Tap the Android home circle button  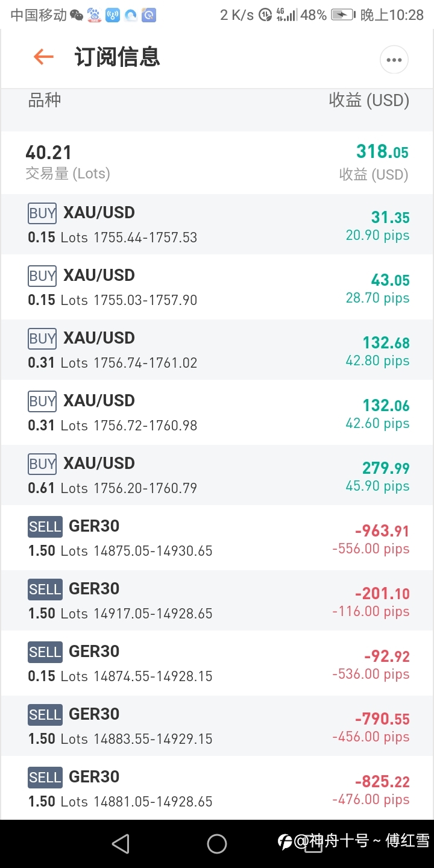(217, 843)
